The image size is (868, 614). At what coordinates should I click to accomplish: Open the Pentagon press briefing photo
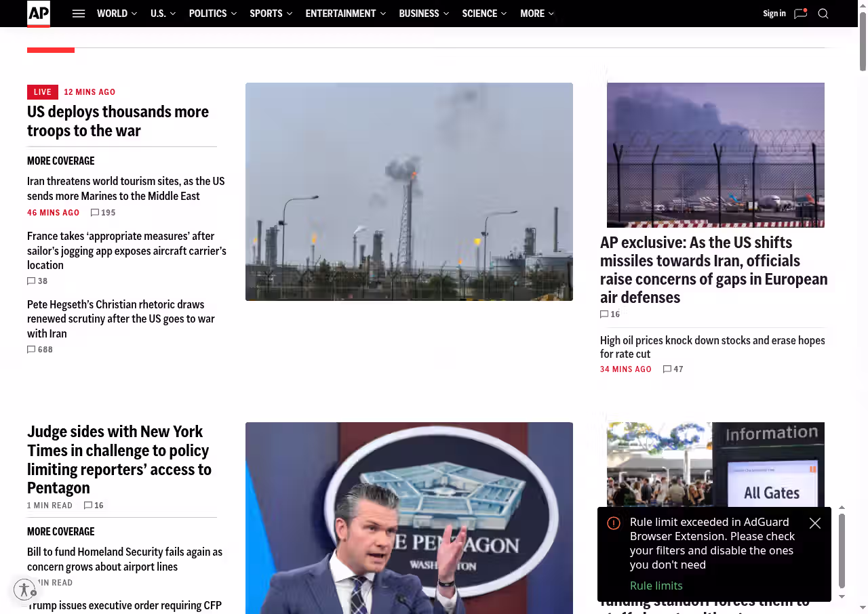point(409,518)
